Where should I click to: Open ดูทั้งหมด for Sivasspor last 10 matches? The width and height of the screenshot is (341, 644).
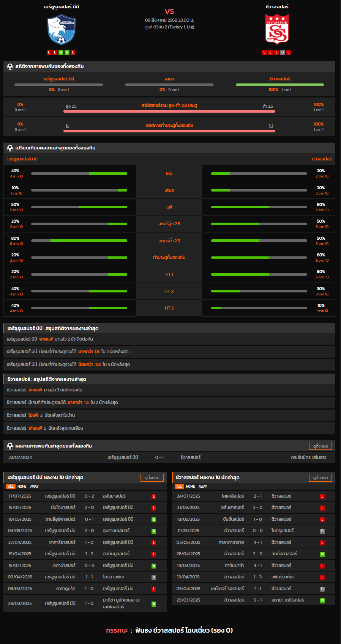320,478
